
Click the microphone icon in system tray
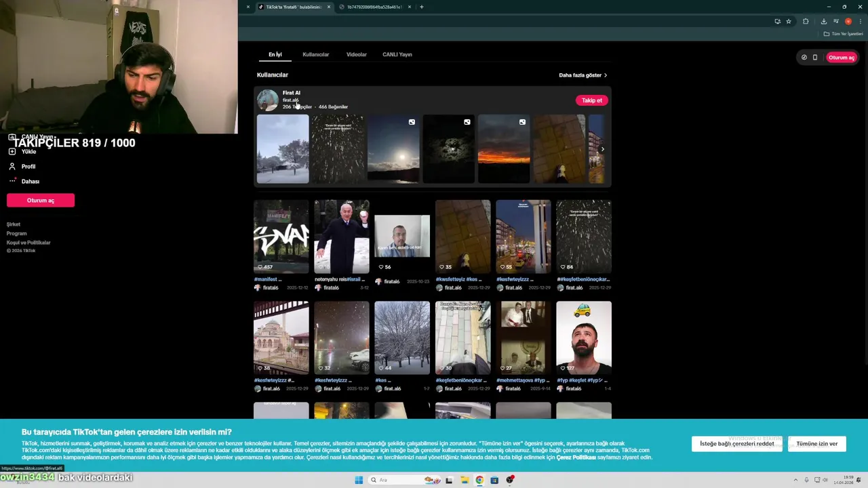[806, 480]
